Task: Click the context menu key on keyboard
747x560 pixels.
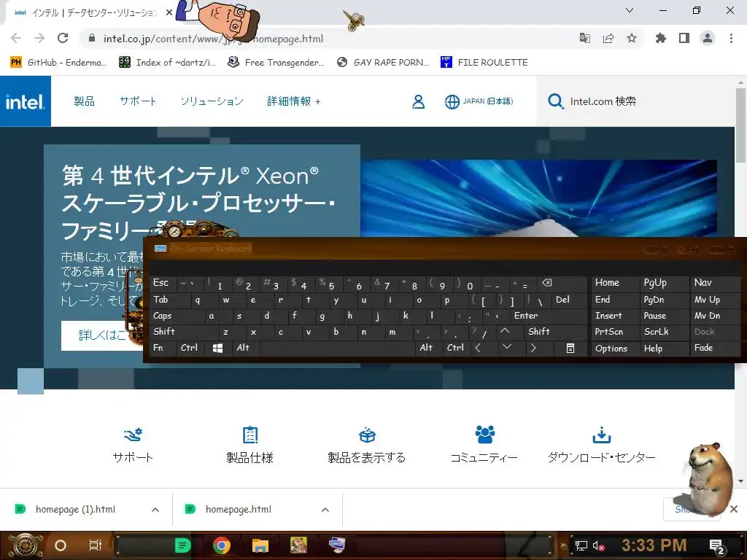Action: [570, 348]
